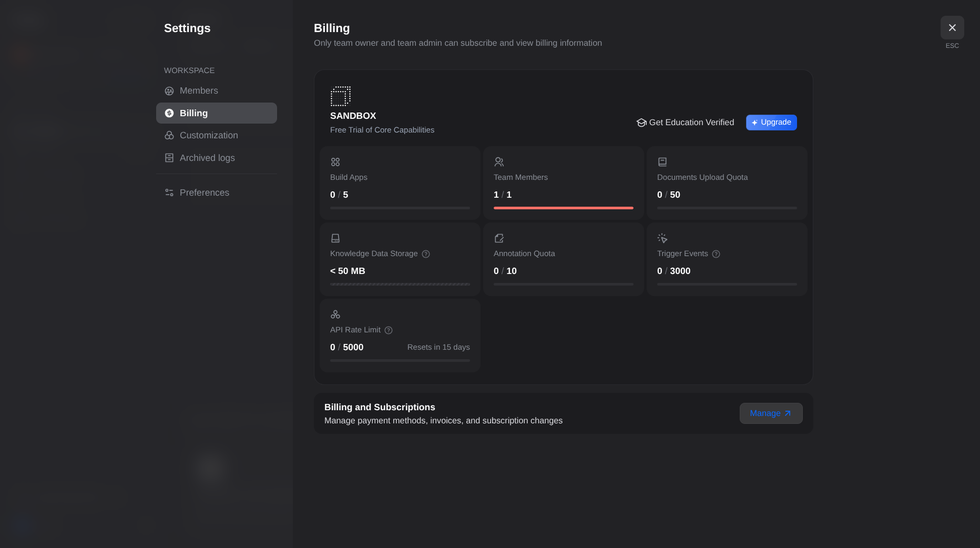
Task: Close the settings dialog with X
Action: (952, 28)
